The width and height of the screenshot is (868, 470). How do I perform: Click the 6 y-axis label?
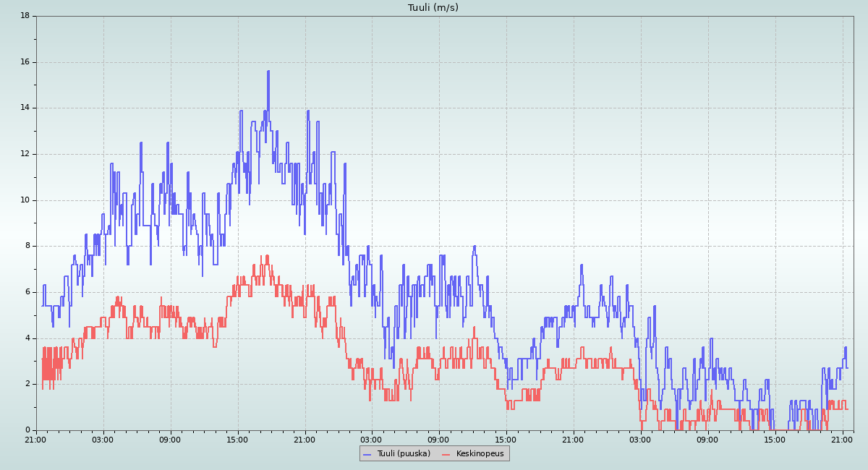click(x=27, y=292)
